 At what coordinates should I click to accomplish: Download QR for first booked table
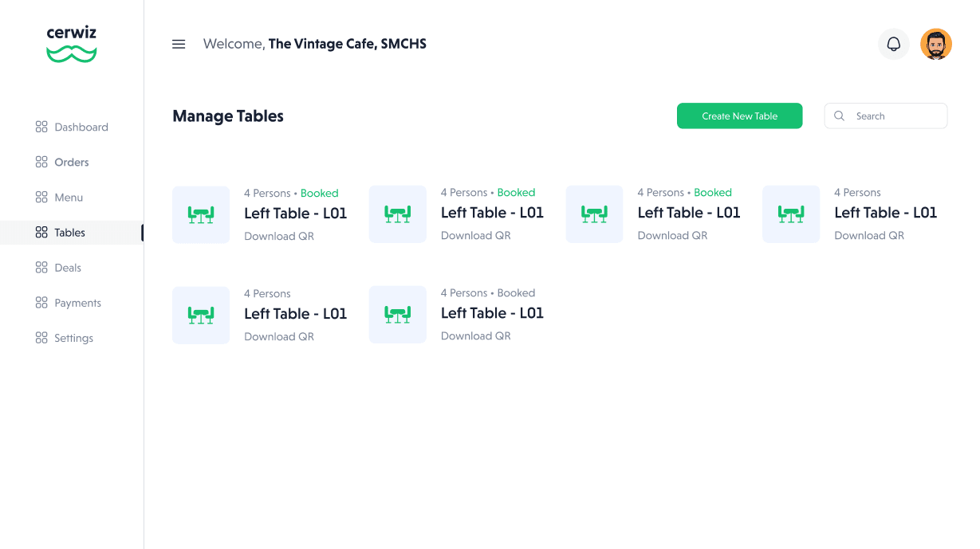pyautogui.click(x=279, y=236)
